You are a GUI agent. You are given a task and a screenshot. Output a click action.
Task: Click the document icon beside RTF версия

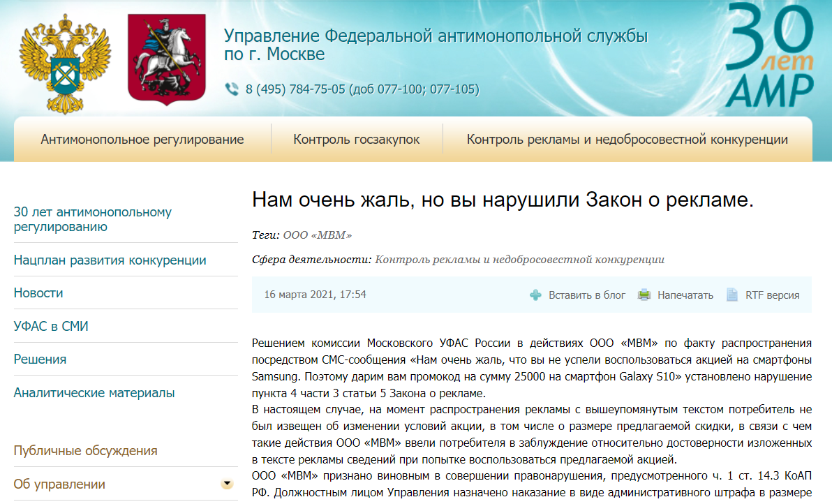(x=732, y=295)
